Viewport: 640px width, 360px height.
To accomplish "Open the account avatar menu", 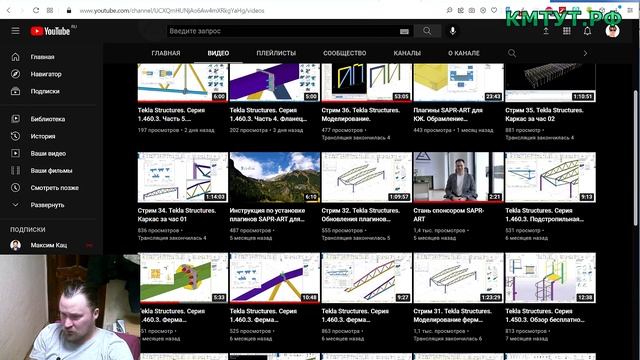I will pos(612,31).
